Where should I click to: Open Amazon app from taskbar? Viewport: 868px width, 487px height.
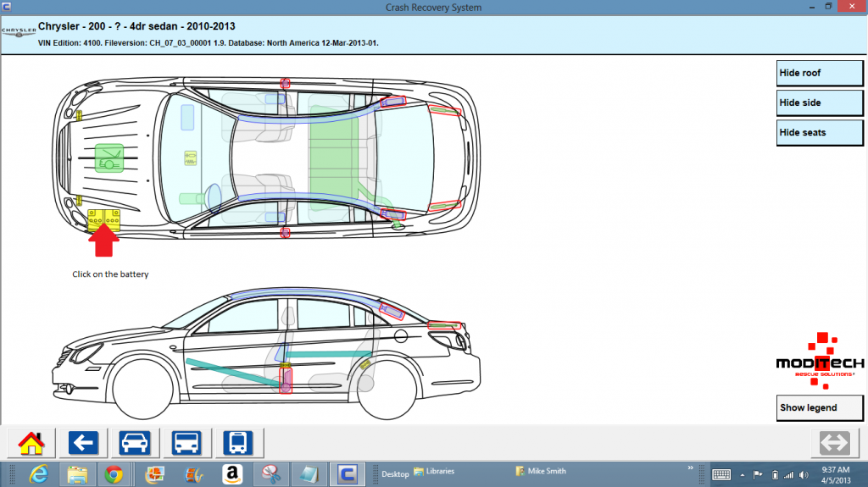[x=232, y=474]
